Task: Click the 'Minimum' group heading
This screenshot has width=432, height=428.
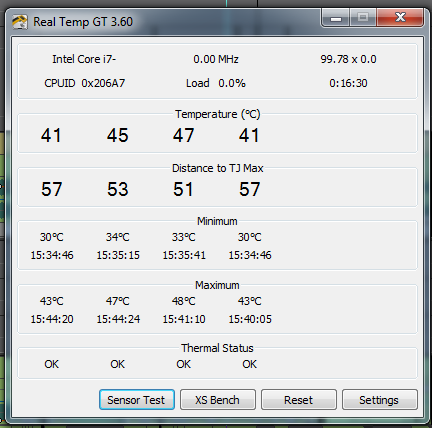Action: pyautogui.click(x=217, y=221)
